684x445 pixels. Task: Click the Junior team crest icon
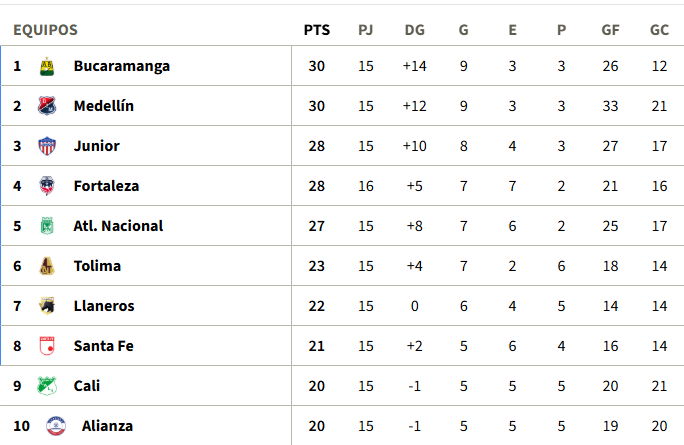click(x=46, y=146)
